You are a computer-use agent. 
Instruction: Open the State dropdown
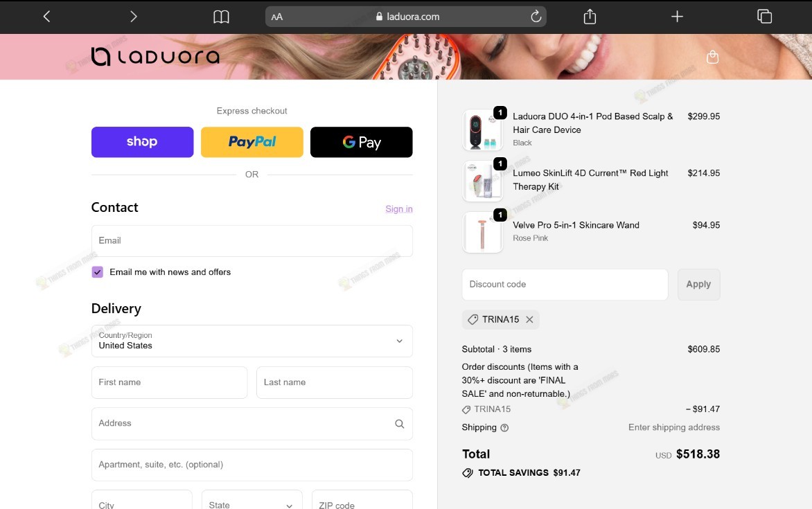click(x=251, y=504)
